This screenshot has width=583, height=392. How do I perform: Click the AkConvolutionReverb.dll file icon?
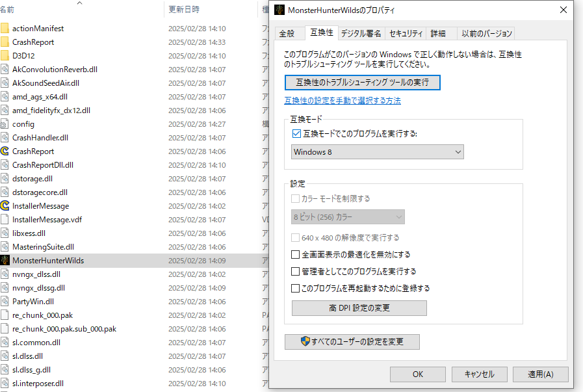pyautogui.click(x=5, y=69)
